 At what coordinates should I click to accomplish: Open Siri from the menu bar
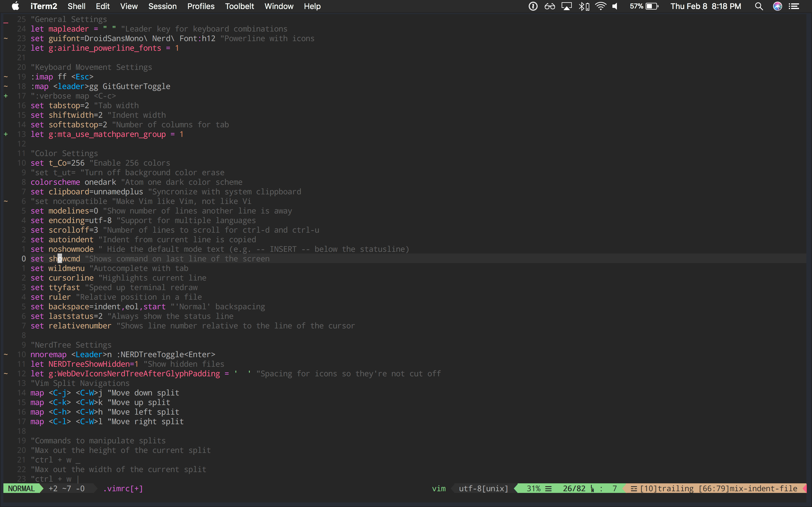[777, 6]
